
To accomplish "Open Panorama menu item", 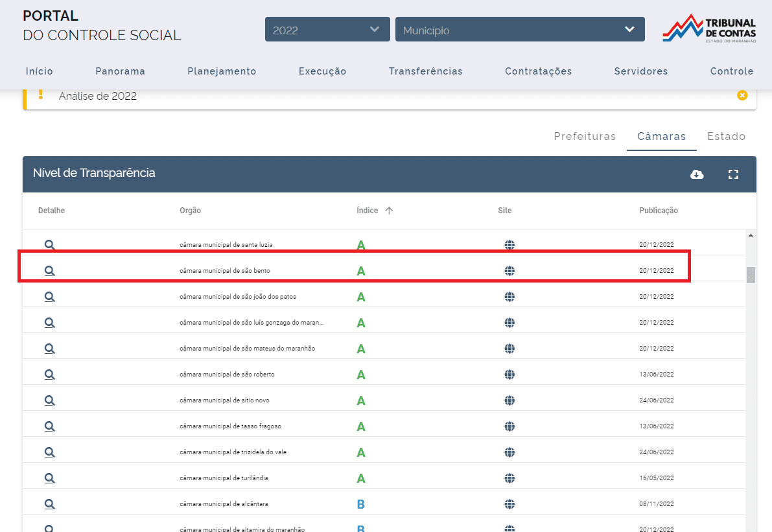I will pos(120,71).
